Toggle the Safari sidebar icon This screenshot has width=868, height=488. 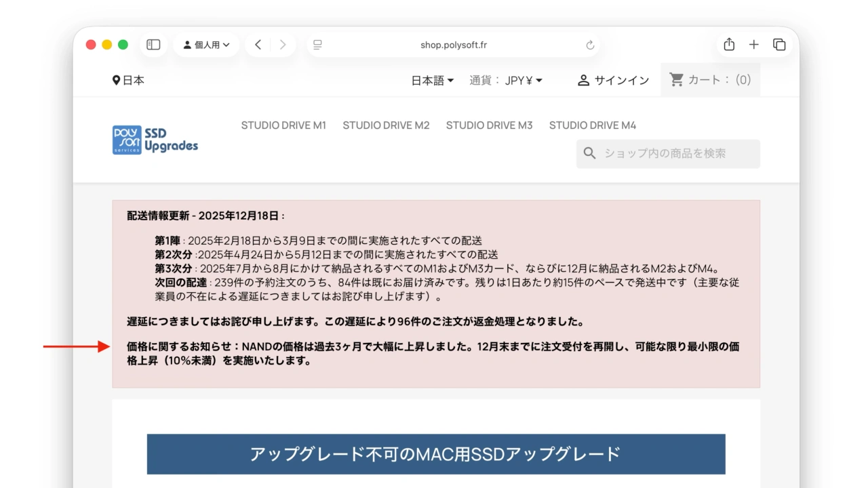click(x=153, y=45)
